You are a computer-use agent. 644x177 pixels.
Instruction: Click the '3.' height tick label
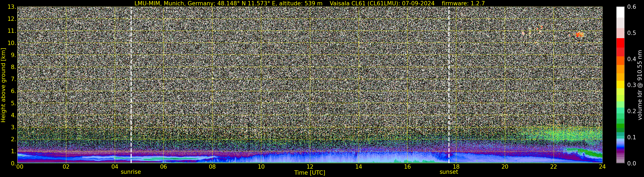(x=13, y=127)
